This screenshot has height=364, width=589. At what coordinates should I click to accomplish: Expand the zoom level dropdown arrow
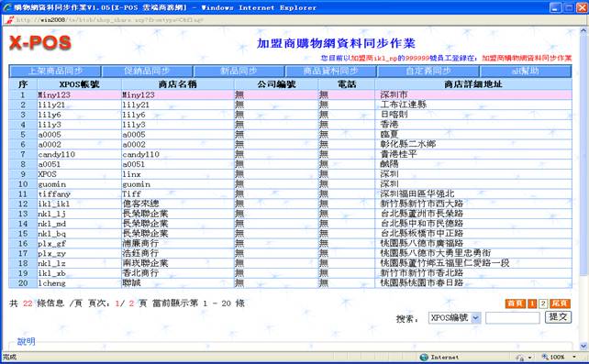[574, 357]
